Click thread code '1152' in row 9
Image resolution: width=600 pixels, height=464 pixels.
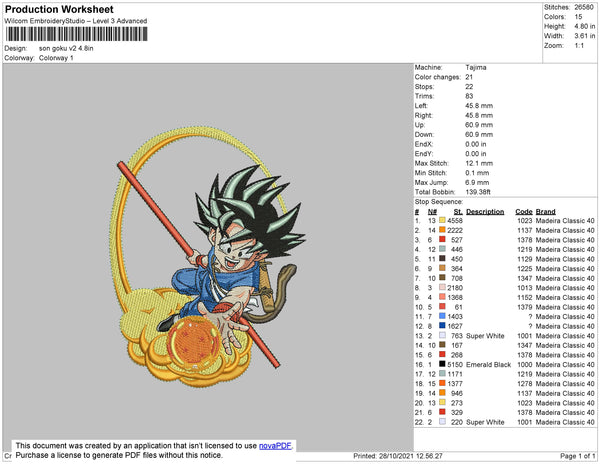pyautogui.click(x=525, y=297)
